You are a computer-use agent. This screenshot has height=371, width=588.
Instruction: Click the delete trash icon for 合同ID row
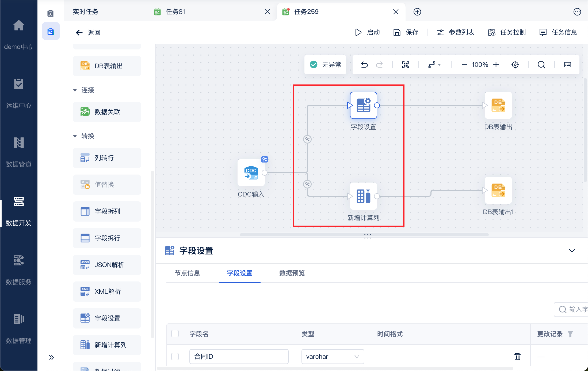(517, 356)
